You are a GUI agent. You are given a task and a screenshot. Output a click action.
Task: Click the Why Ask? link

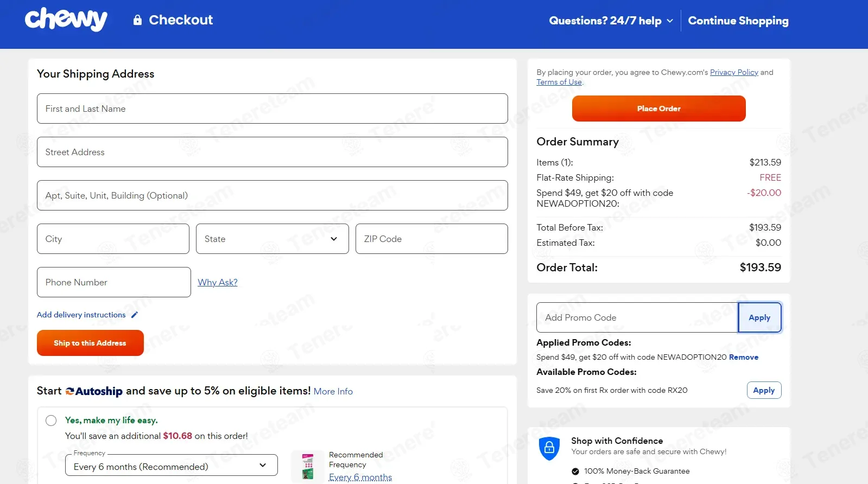click(218, 282)
